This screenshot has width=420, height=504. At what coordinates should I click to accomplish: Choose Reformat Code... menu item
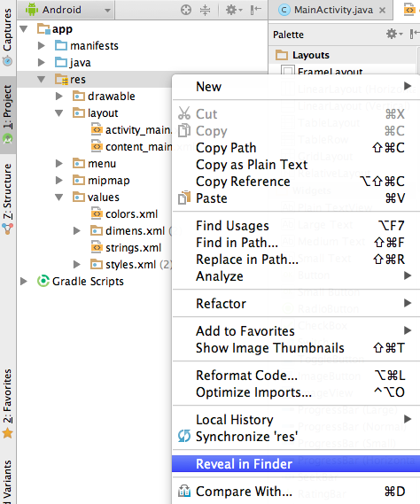(296, 376)
